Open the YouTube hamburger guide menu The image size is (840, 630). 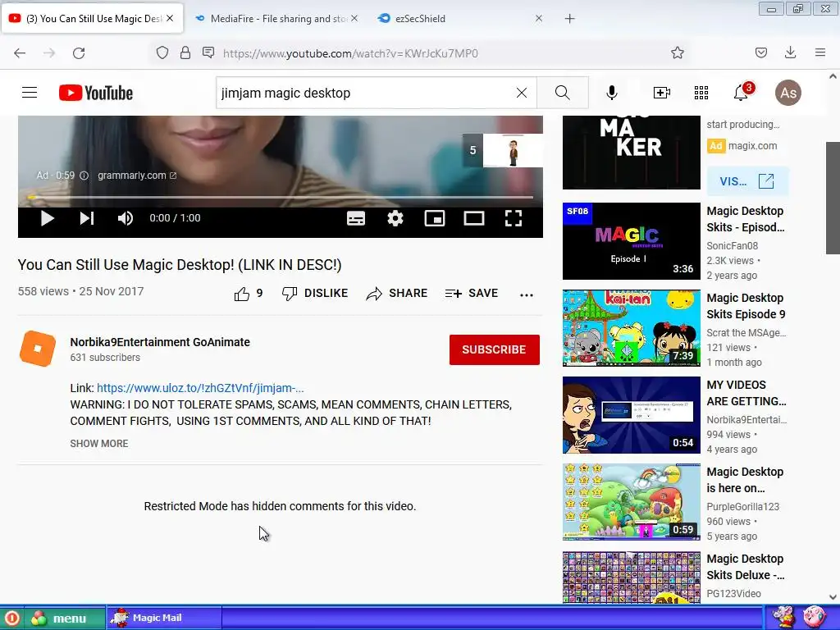click(30, 93)
